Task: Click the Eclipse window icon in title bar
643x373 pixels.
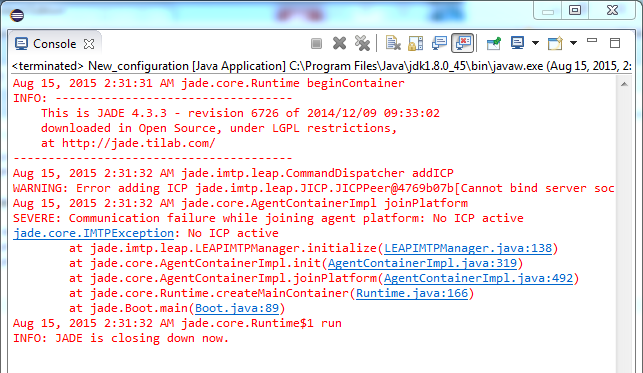Action: 17,16
